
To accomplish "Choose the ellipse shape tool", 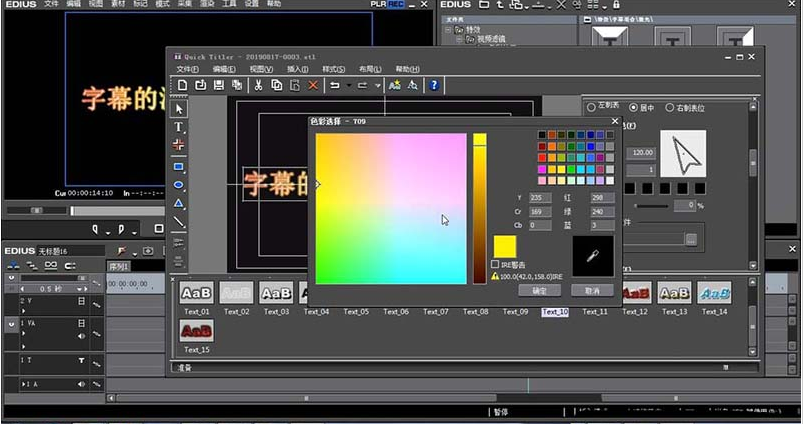I will (x=180, y=185).
